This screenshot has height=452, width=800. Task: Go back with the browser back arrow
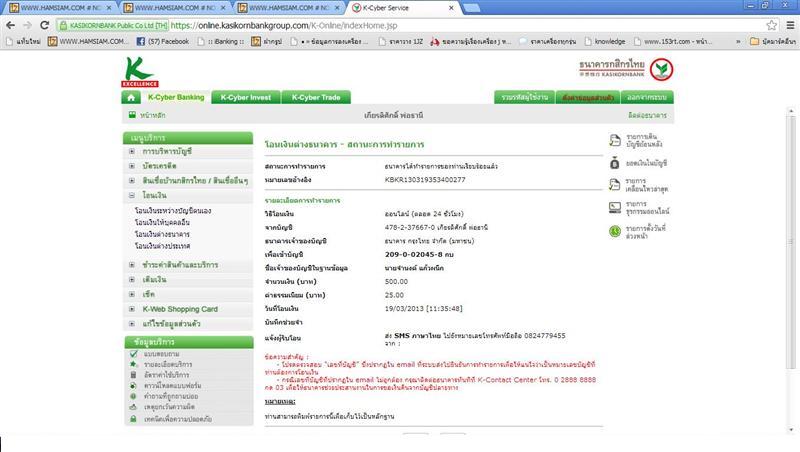pos(11,25)
